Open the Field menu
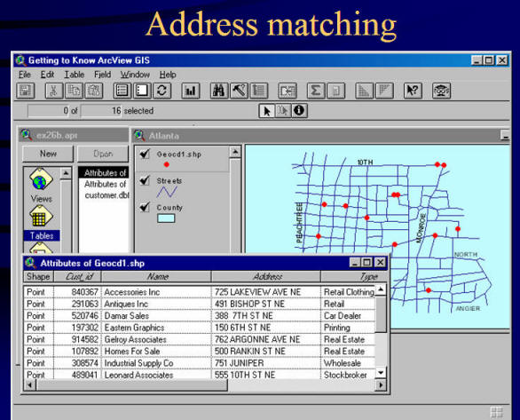Screen dimensions: 520x420 pos(102,75)
